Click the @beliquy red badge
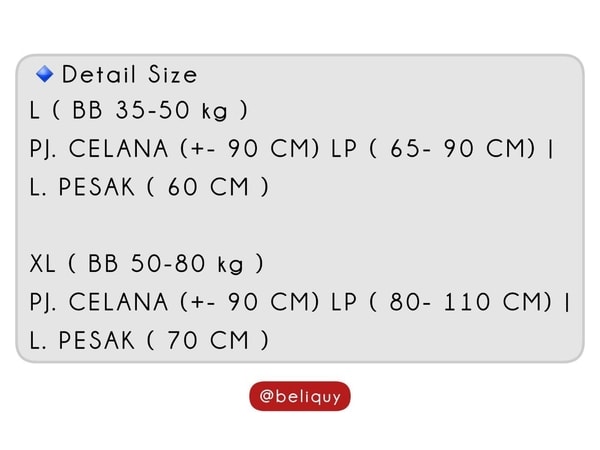Viewport: 600px width, 450px height. [x=300, y=396]
